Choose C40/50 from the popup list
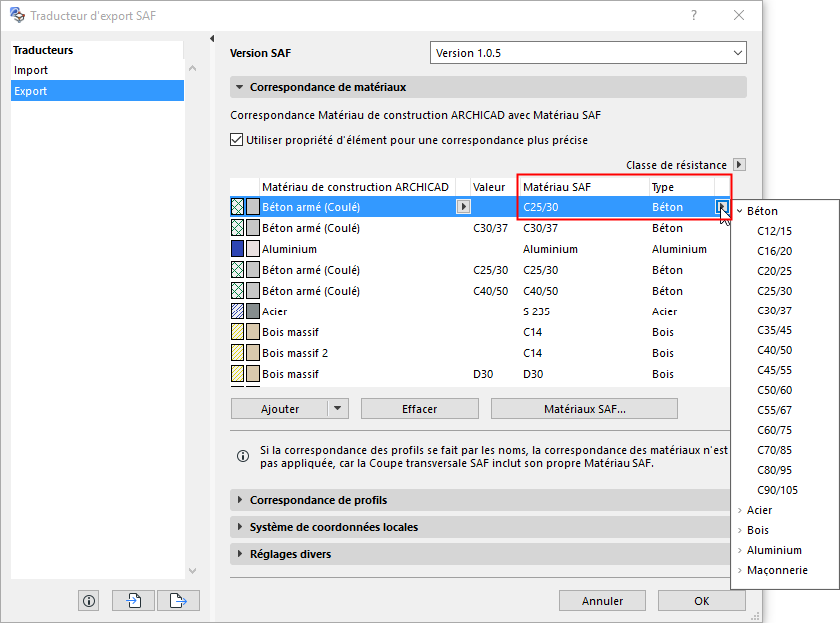 point(774,350)
